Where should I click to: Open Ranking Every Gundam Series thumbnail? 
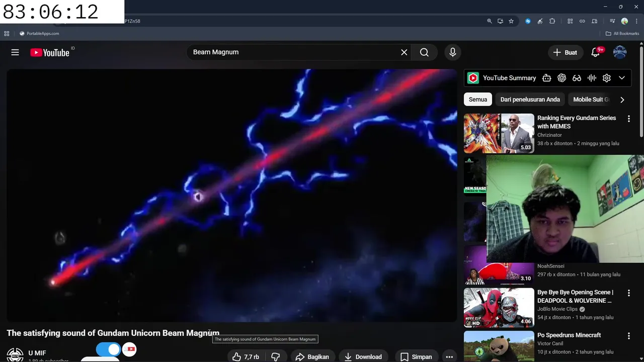pos(499,133)
